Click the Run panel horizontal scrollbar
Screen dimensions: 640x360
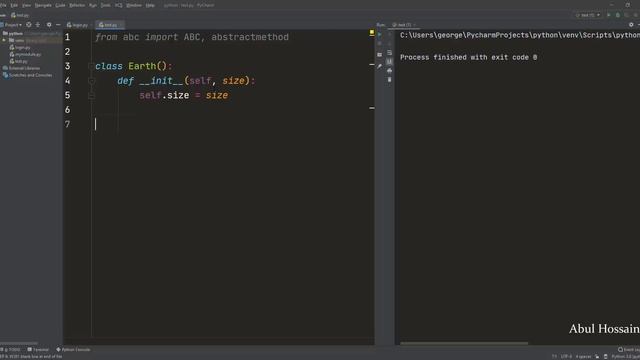tap(464, 343)
